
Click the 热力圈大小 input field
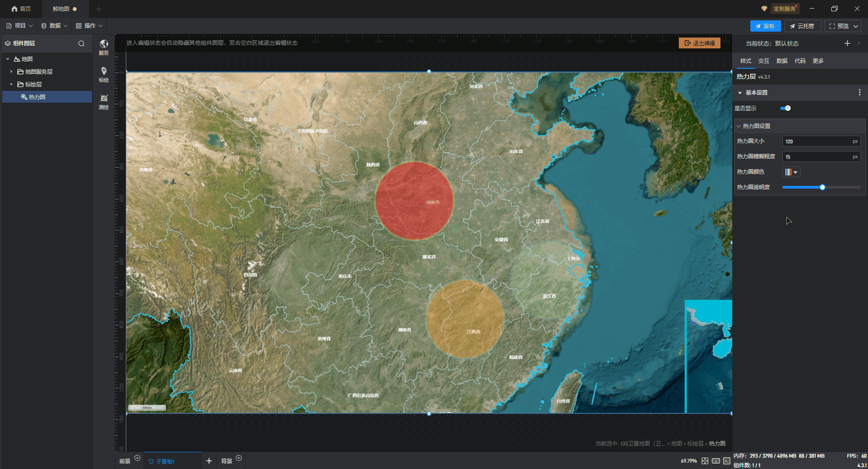coord(821,142)
